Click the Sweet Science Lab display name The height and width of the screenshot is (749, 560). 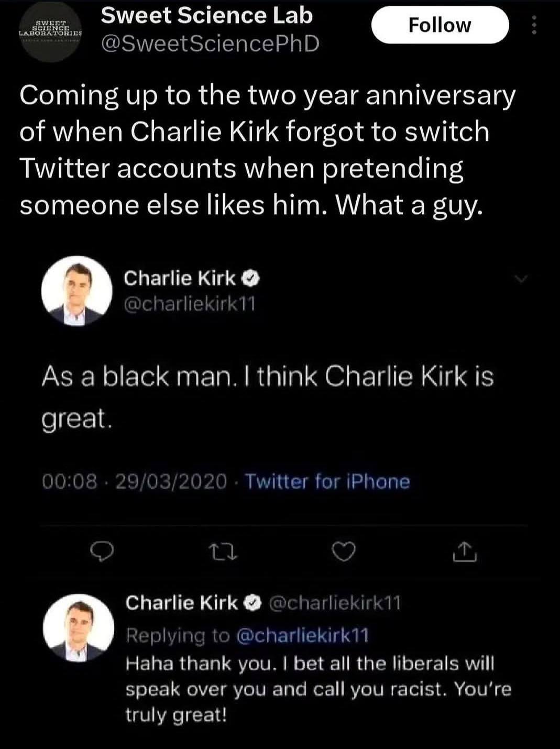pyautogui.click(x=206, y=16)
